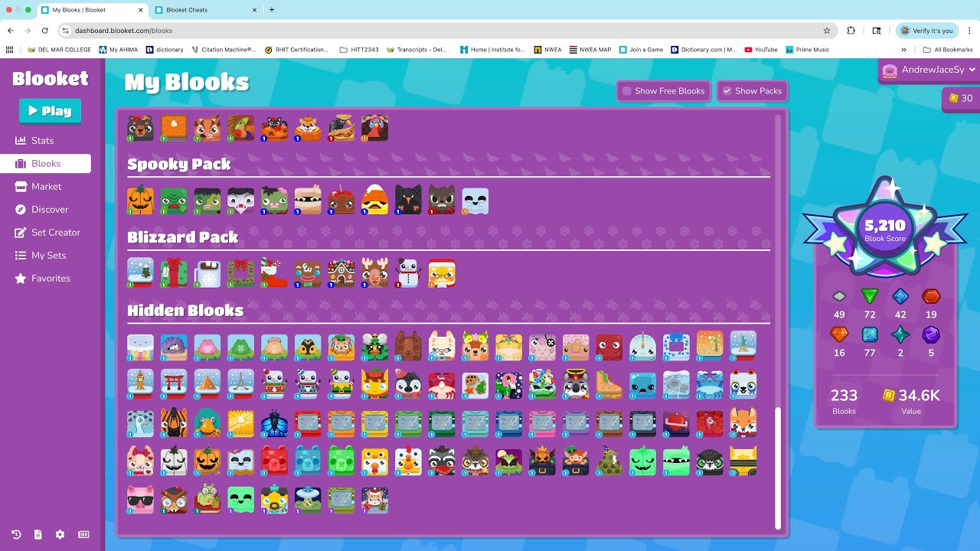The image size is (980, 551).
Task: Select the UFO hidden blook
Action: click(308, 499)
